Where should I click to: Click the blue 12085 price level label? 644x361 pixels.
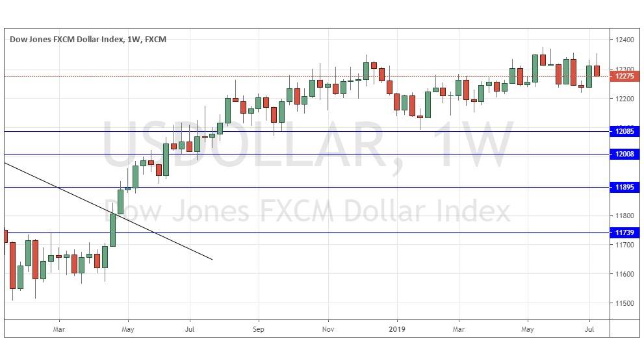623,132
